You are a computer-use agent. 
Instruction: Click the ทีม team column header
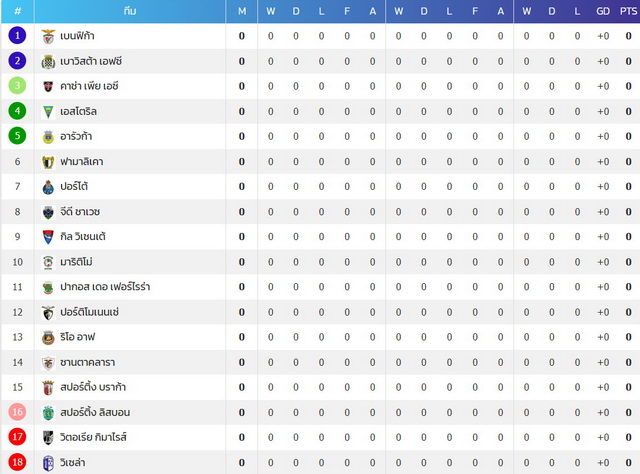click(x=130, y=11)
